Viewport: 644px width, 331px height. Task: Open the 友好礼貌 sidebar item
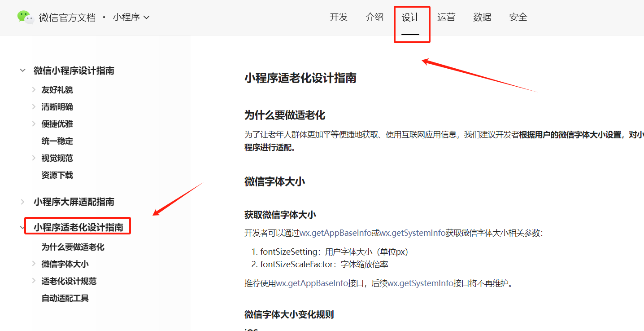coord(57,90)
